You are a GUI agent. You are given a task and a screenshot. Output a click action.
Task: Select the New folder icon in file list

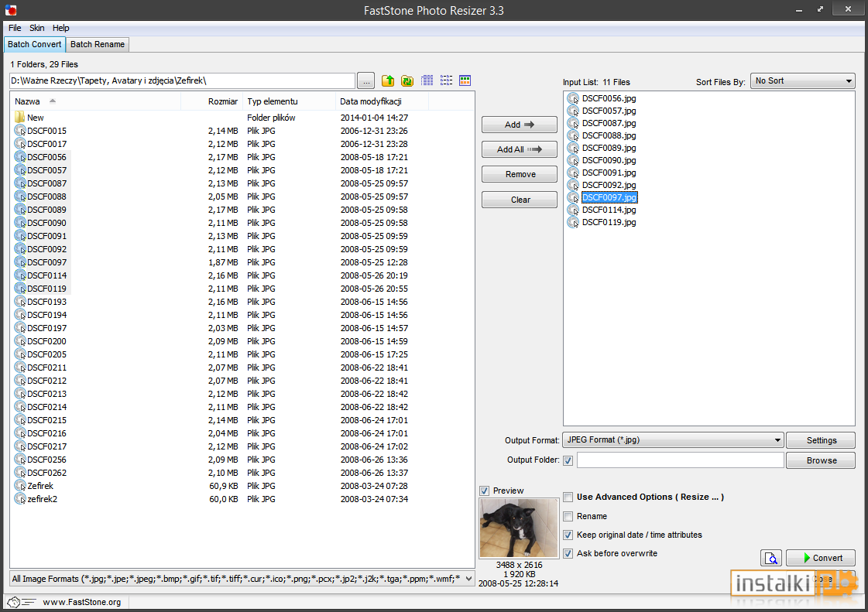coord(20,118)
